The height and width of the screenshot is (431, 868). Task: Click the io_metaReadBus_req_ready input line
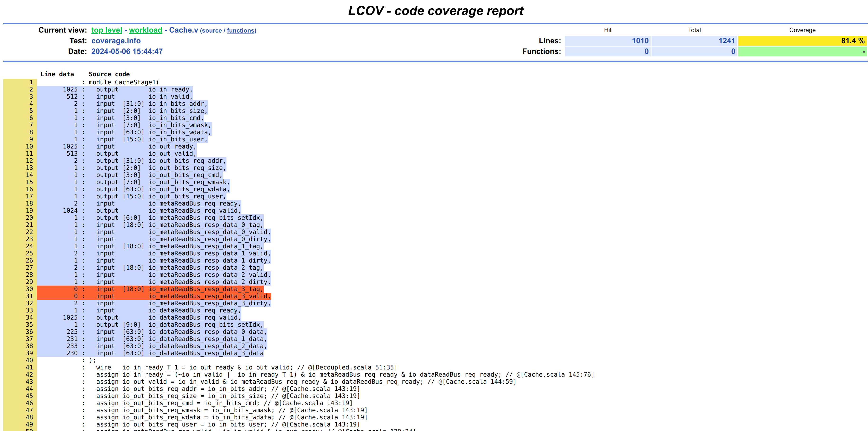168,203
